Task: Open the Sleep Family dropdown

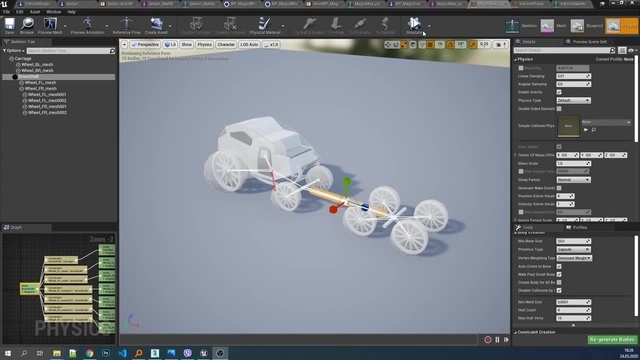Action: [x=573, y=180]
